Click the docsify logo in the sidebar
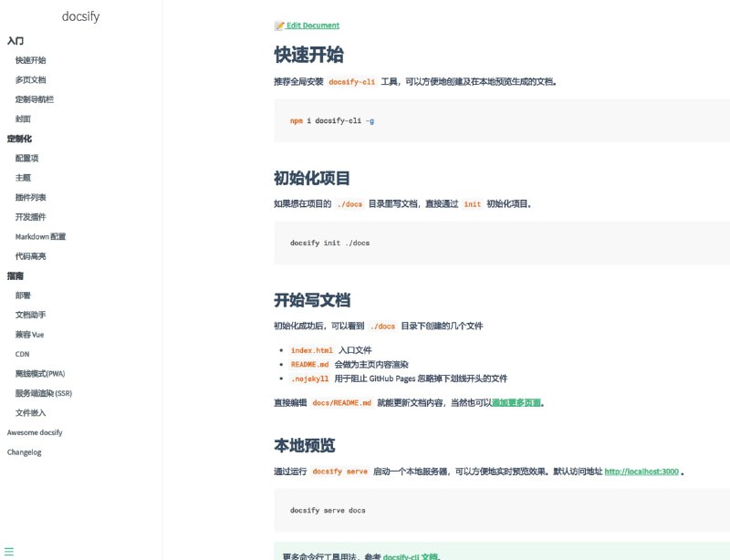 tap(81, 16)
